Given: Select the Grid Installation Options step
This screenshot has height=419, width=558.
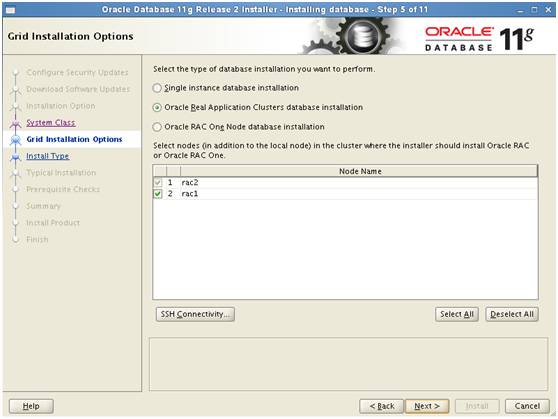Looking at the screenshot, I should click(x=74, y=139).
